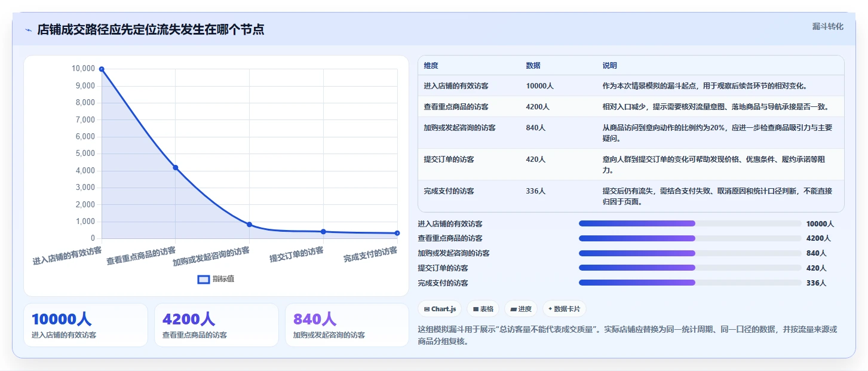The image size is (868, 371).
Task: Open the 4200人 data card
Action: pyautogui.click(x=216, y=325)
